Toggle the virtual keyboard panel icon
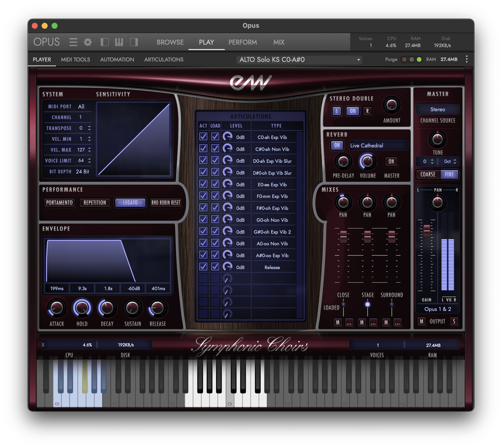 119,42
